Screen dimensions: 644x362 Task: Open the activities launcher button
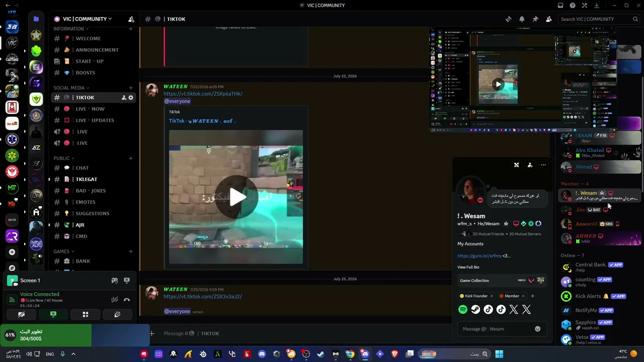(86, 314)
